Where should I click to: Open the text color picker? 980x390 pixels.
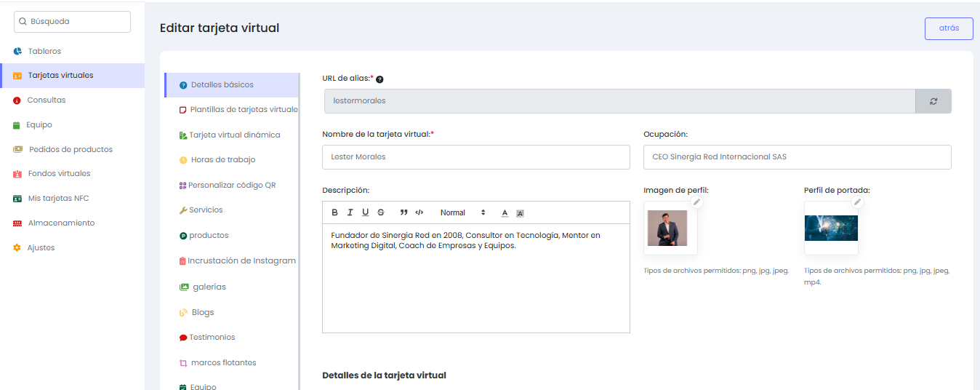tap(505, 212)
